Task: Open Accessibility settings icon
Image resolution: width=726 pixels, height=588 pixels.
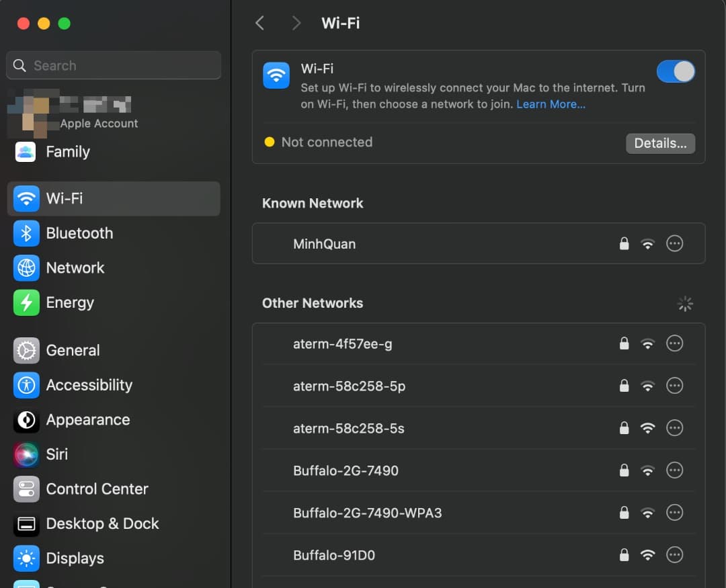Action: tap(26, 385)
